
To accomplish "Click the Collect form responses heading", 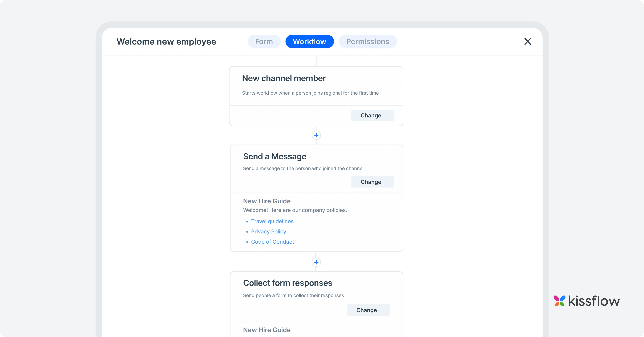I will 287,283.
